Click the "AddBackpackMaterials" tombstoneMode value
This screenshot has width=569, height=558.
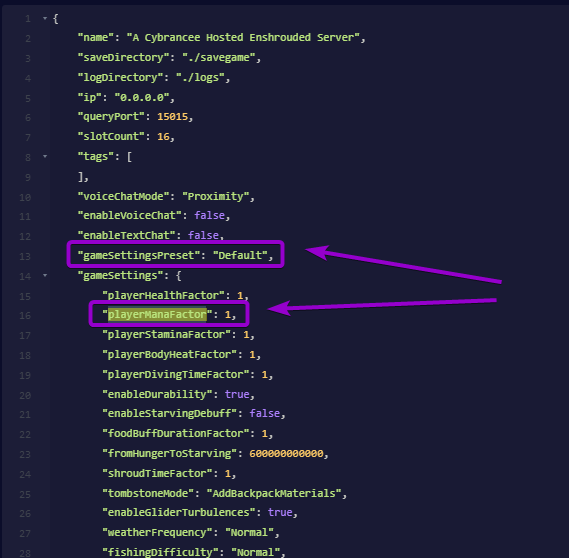[274, 493]
